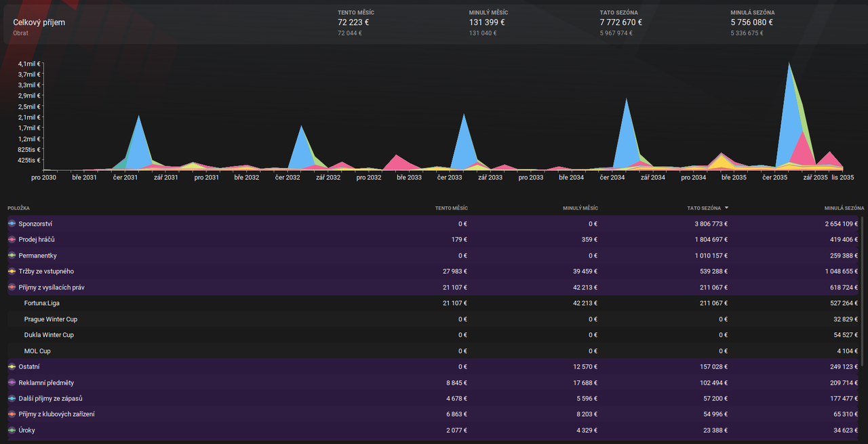Click the Příjmy z klubových zařízení icon

point(12,414)
